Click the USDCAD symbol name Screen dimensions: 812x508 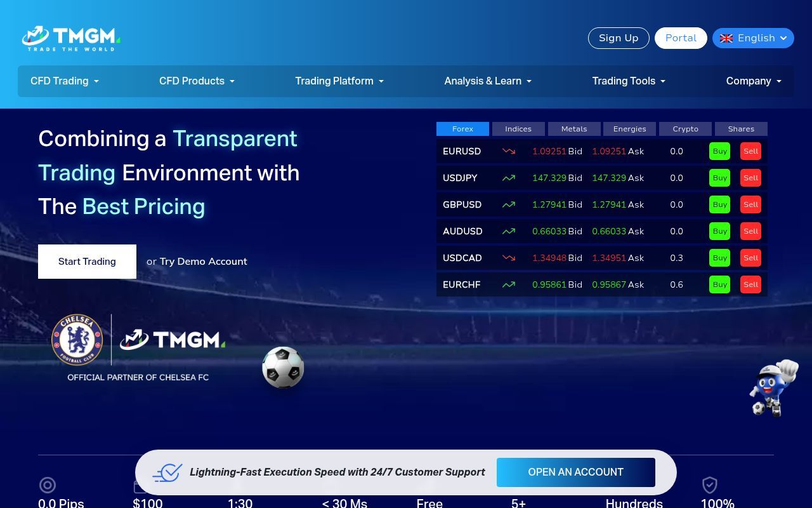(x=462, y=258)
